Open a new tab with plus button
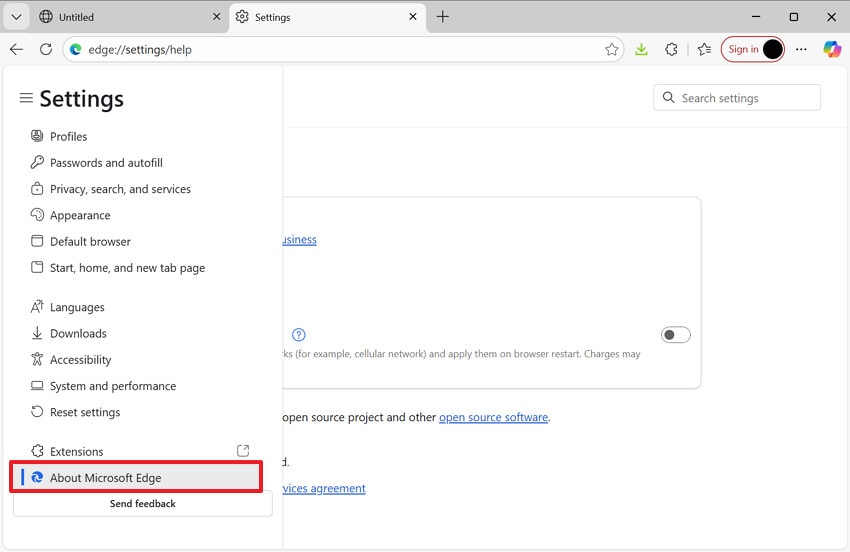 [x=442, y=17]
